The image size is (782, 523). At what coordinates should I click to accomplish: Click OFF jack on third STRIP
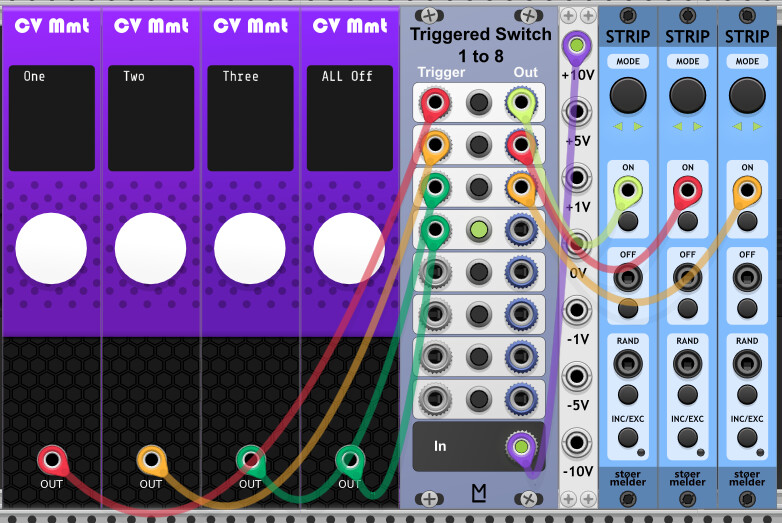(x=747, y=277)
